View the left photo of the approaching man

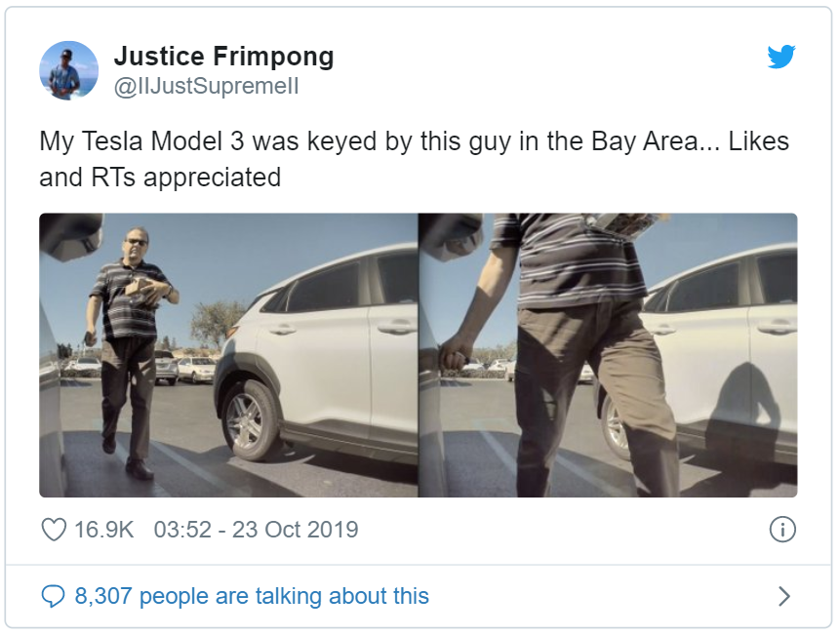point(228,355)
